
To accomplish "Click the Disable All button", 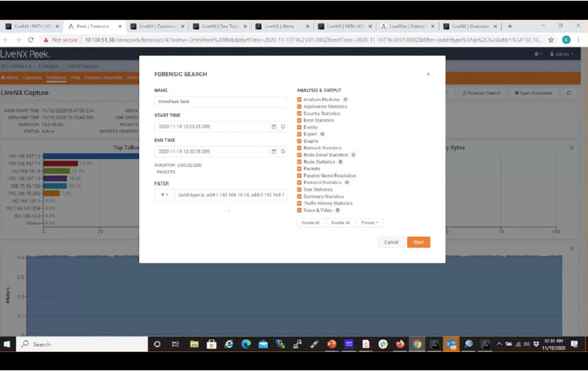I will click(x=340, y=222).
